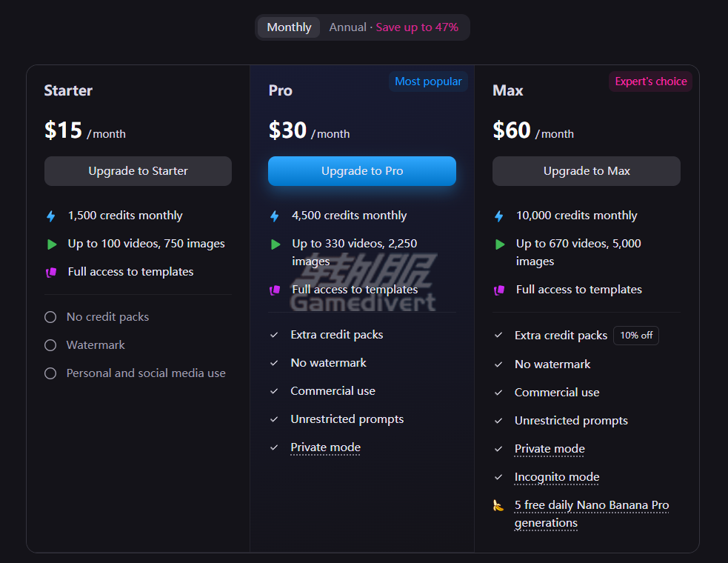Switch to Monthly billing tab

[289, 27]
